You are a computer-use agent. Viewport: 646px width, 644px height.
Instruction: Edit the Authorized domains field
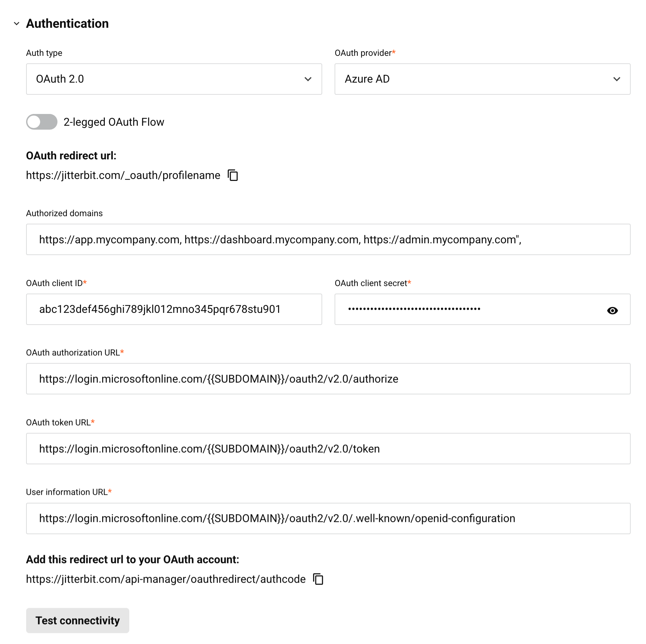click(x=327, y=239)
